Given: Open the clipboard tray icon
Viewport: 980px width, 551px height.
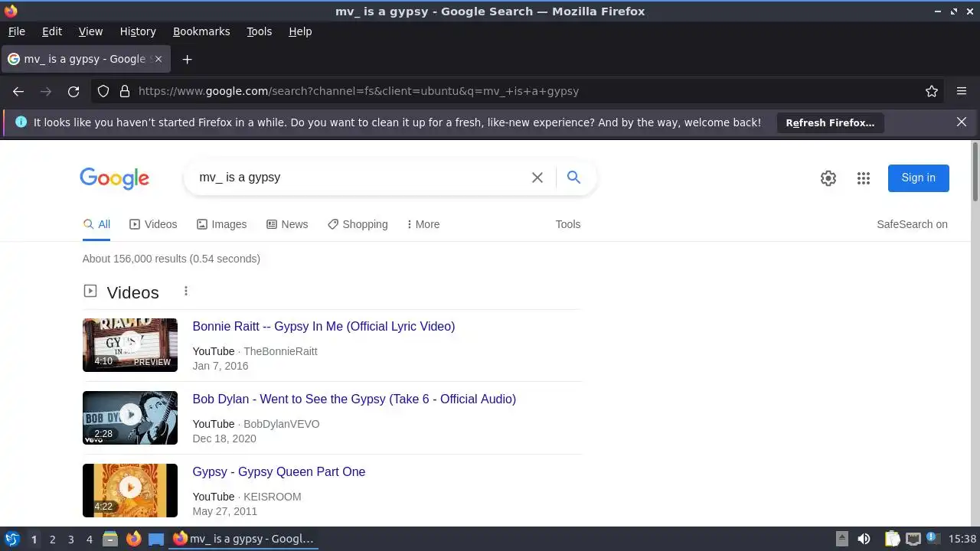Looking at the screenshot, I should [892, 539].
